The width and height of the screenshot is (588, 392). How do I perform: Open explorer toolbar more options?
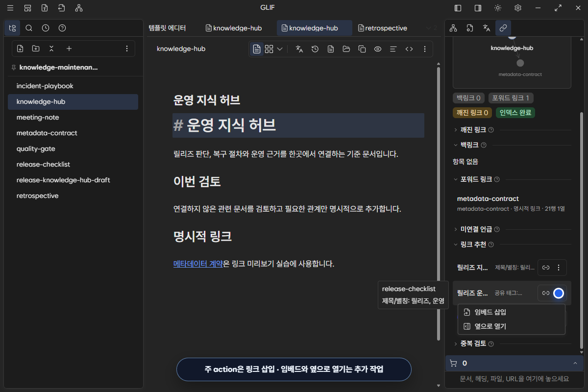point(127,49)
